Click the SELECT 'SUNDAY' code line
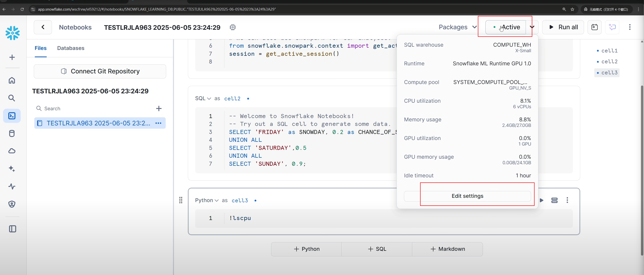The width and height of the screenshot is (644, 275). point(267,164)
